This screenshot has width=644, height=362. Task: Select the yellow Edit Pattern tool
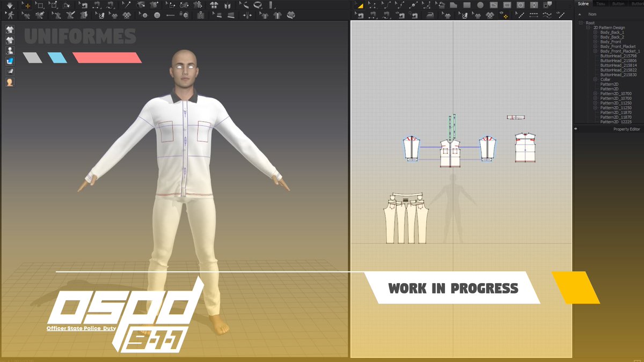tap(361, 6)
